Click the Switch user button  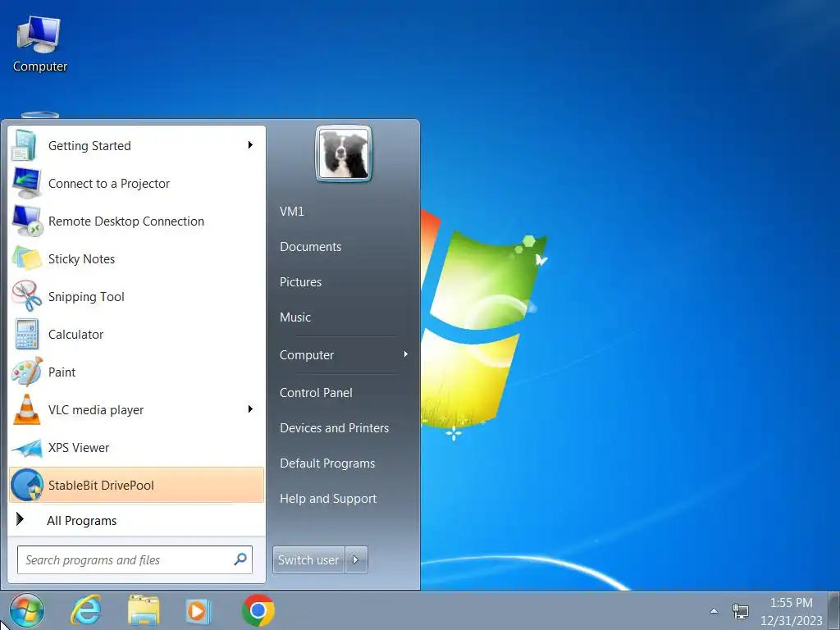point(308,559)
